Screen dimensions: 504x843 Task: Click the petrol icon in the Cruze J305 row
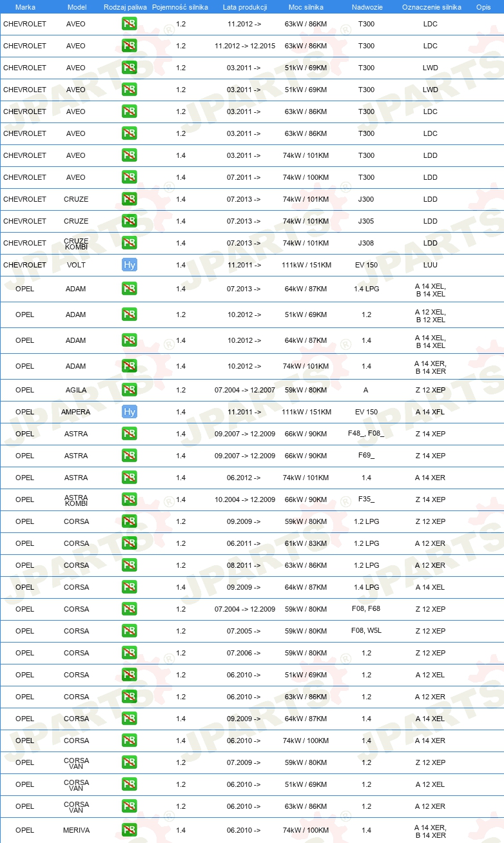click(x=130, y=221)
